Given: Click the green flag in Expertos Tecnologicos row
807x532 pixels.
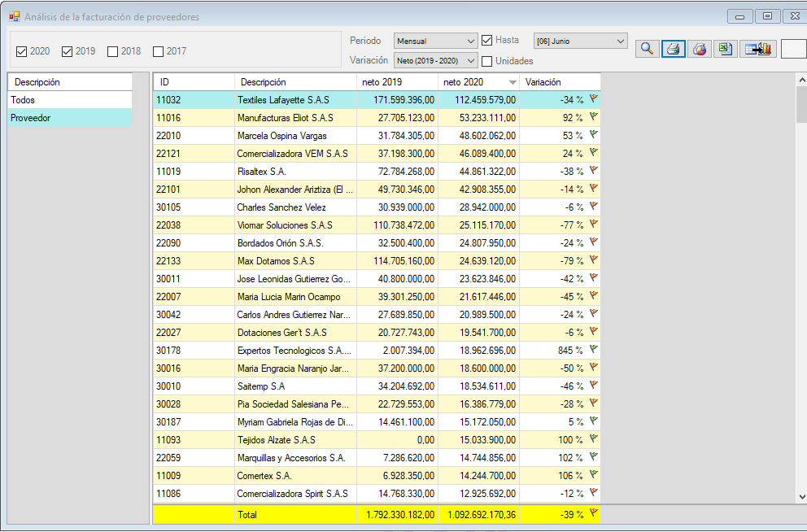Looking at the screenshot, I should tap(593, 350).
